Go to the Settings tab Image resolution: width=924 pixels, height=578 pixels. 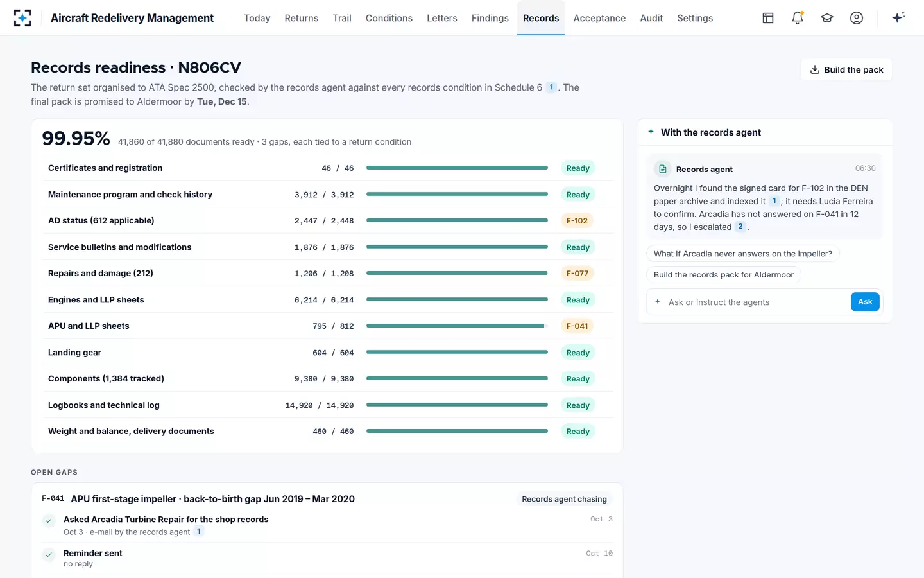(x=695, y=18)
